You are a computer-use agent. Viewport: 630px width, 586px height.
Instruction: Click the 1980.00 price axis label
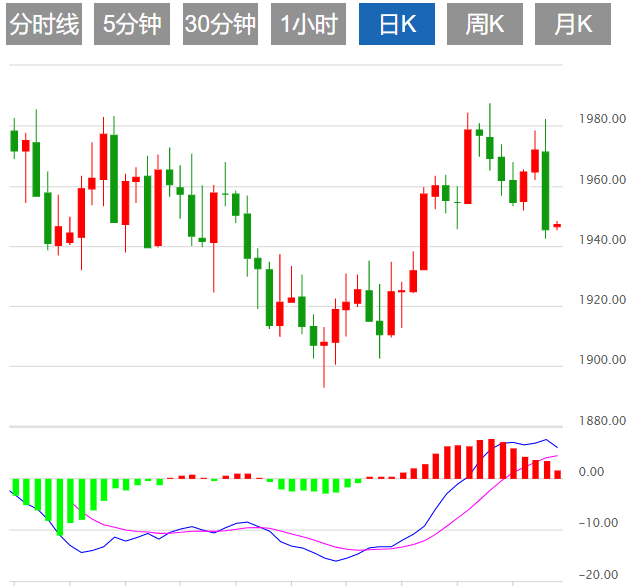coord(602,119)
